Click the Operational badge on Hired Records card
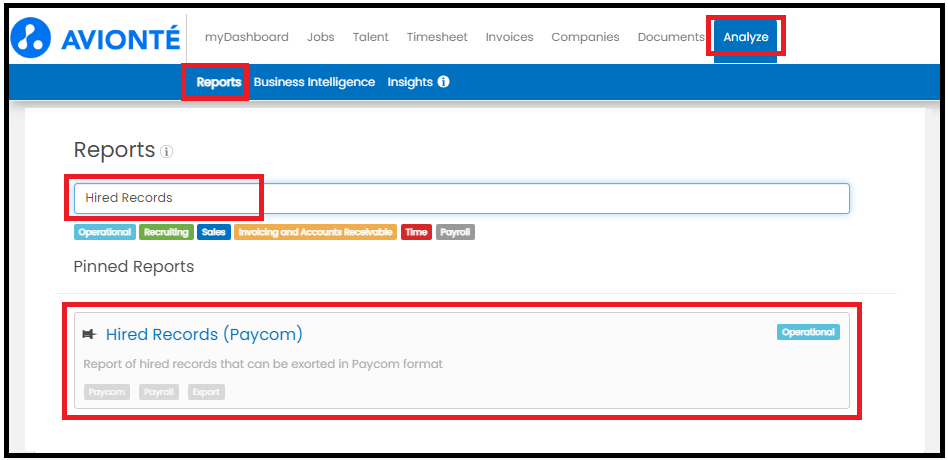This screenshot has height=460, width=948. click(808, 332)
